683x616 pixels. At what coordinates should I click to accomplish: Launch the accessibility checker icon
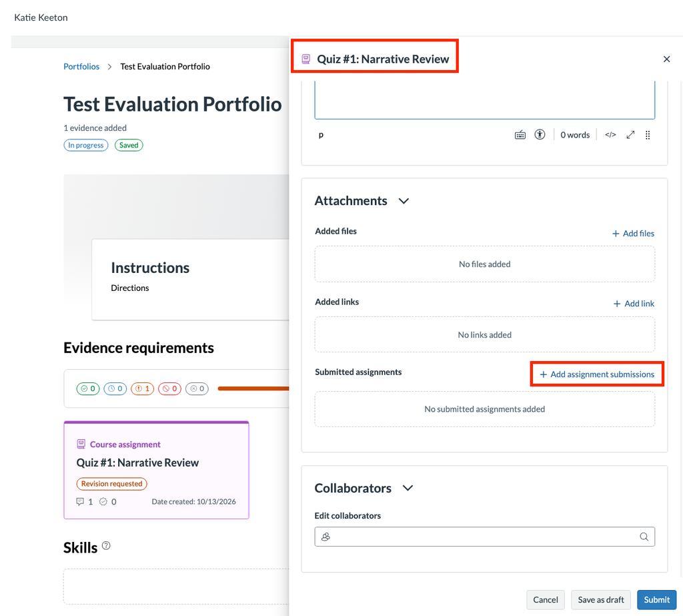540,135
